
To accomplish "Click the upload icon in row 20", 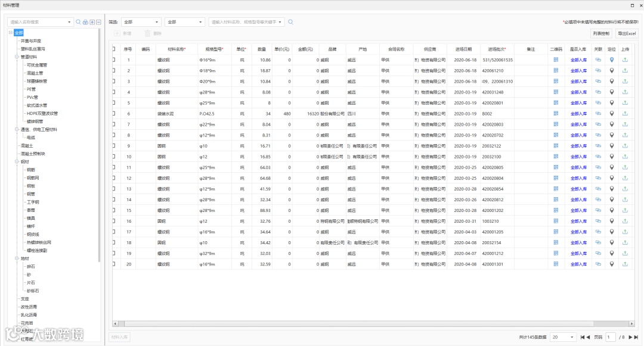I will point(625,264).
